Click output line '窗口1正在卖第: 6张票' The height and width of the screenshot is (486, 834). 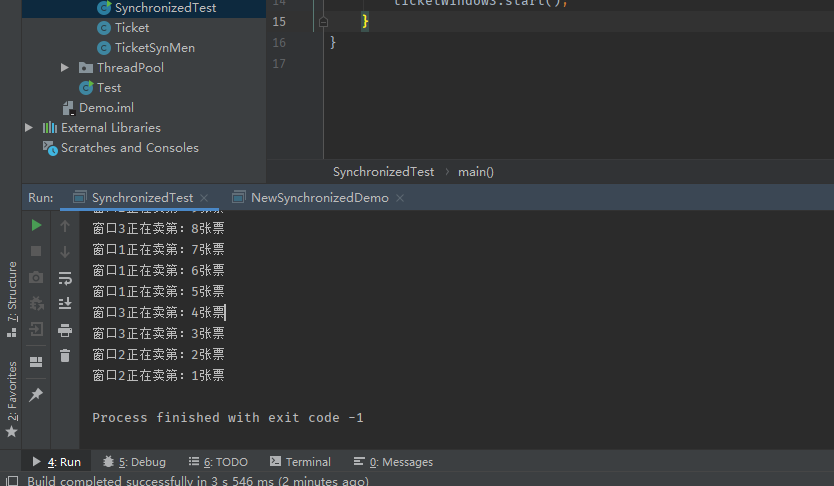click(x=159, y=271)
